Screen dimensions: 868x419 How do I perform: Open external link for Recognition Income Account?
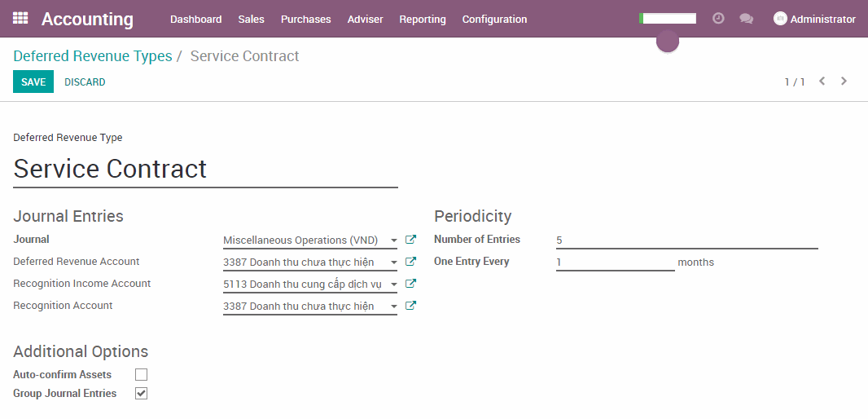pyautogui.click(x=410, y=284)
